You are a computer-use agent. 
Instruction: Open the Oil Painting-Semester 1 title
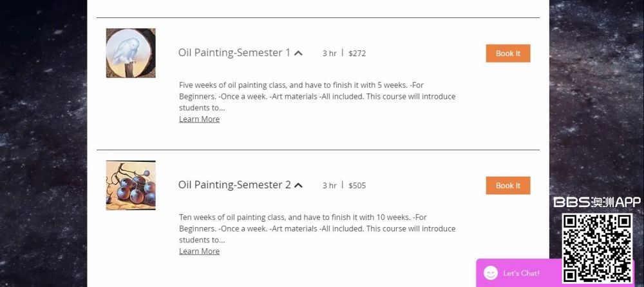click(234, 53)
